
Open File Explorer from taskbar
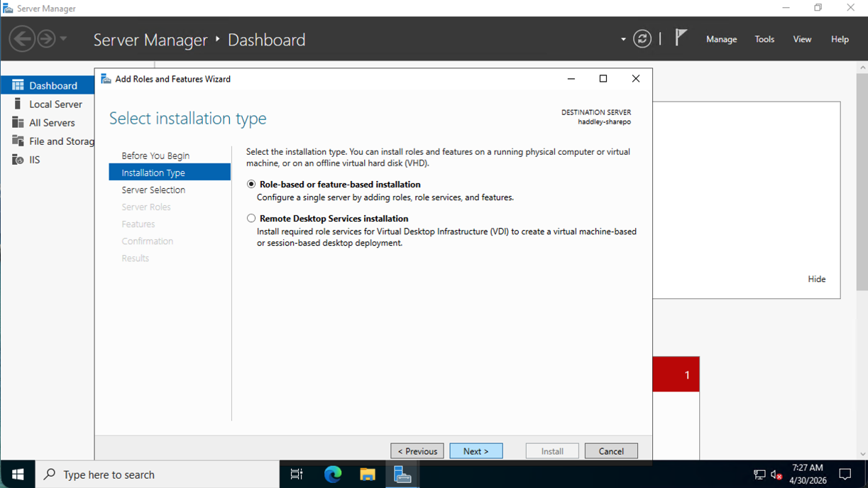(x=367, y=474)
